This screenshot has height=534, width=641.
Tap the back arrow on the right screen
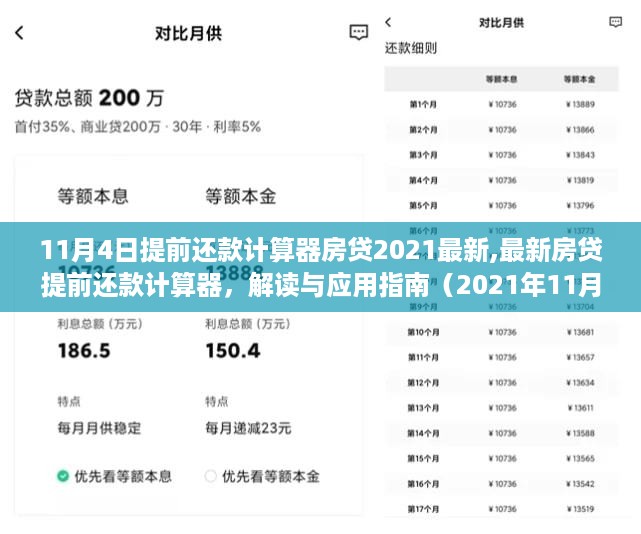(389, 21)
